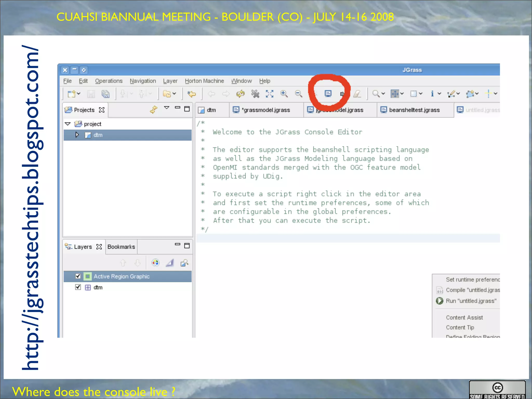Viewport: 532px width, 399px height.
Task: Switch to the beanshelltest.jgrass tab
Action: [x=414, y=110]
